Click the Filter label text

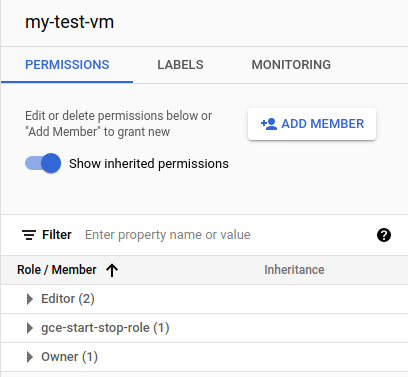coord(57,235)
